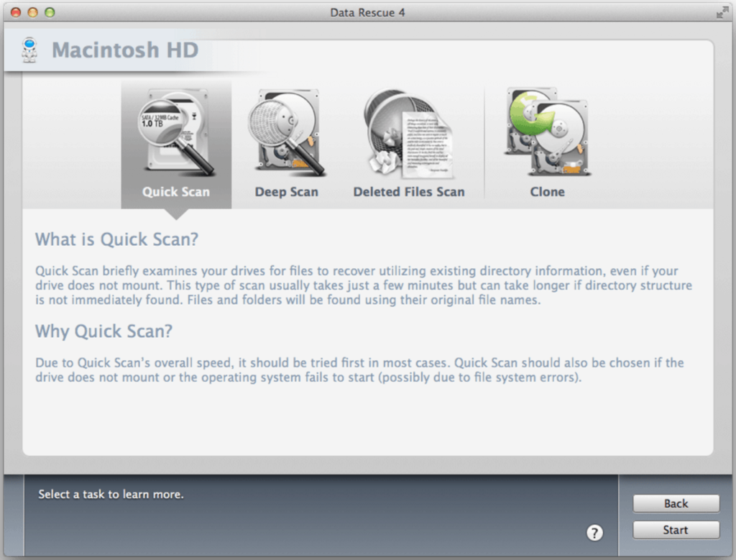This screenshot has height=560, width=736.
Task: Minimize the window with the yellow button
Action: 32,12
